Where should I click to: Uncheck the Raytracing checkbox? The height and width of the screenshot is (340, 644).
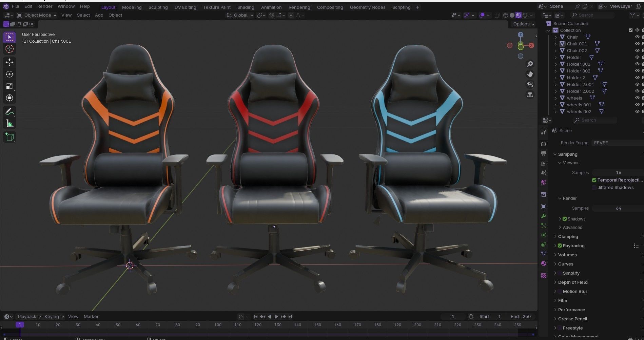click(560, 246)
